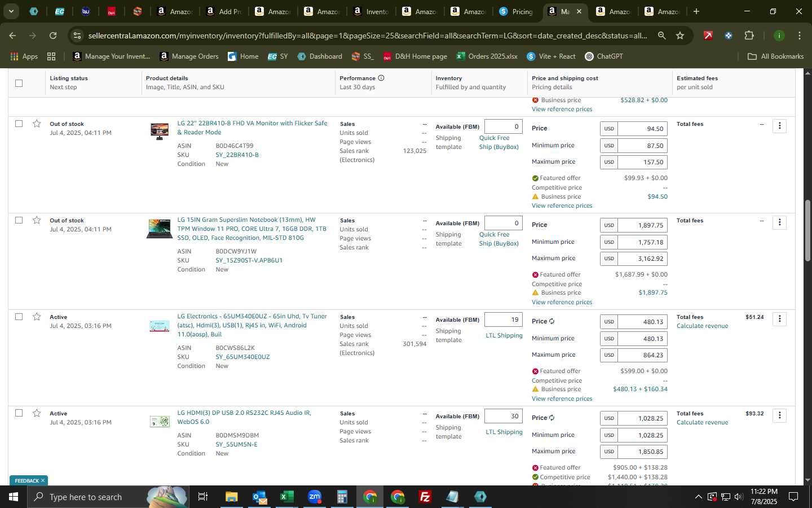Star the LG 22" 22BR410-B monitor listing
The image size is (812, 508).
click(37, 124)
